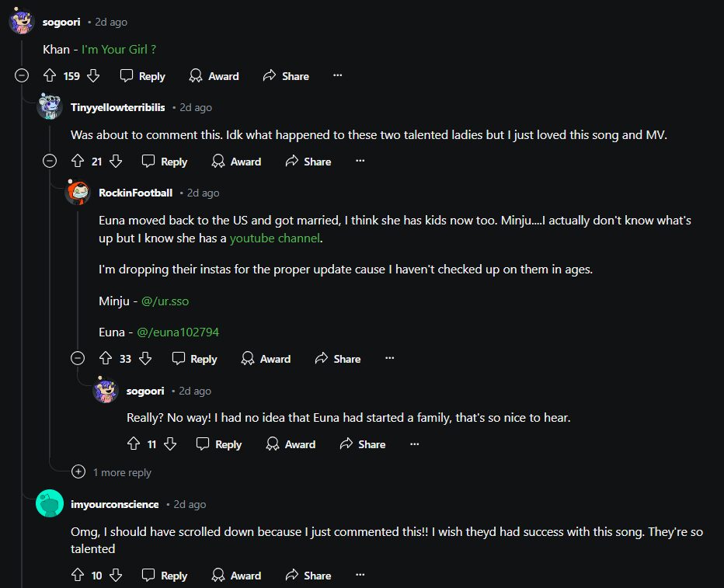Upvote sogoori's Khan comment with 159 votes
The height and width of the screenshot is (588, 724).
pos(50,76)
